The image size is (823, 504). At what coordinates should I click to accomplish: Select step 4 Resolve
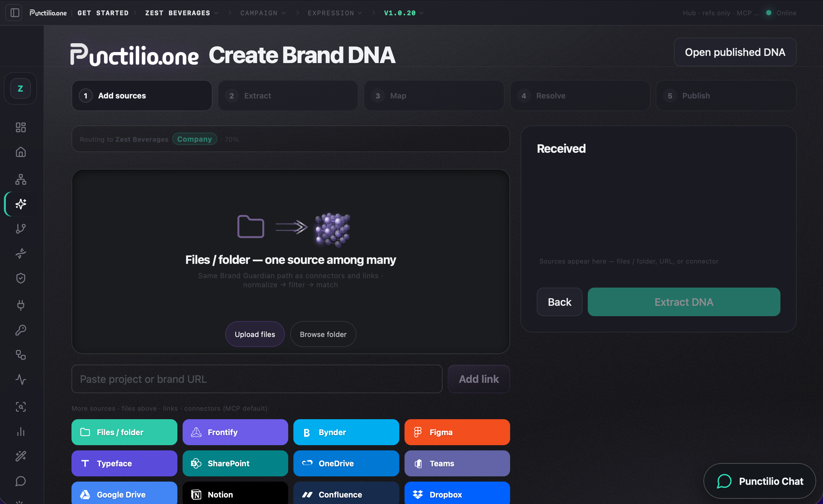pyautogui.click(x=580, y=96)
